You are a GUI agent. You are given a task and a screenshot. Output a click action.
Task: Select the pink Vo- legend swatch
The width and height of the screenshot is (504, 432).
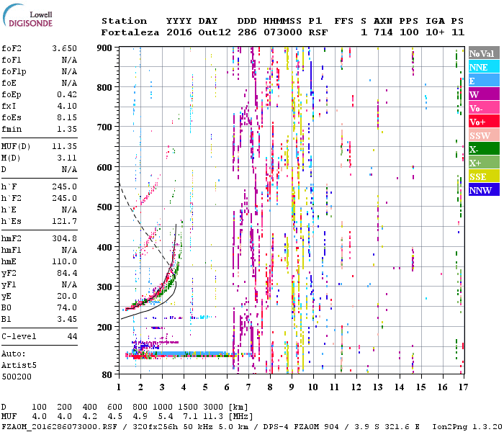point(484,108)
